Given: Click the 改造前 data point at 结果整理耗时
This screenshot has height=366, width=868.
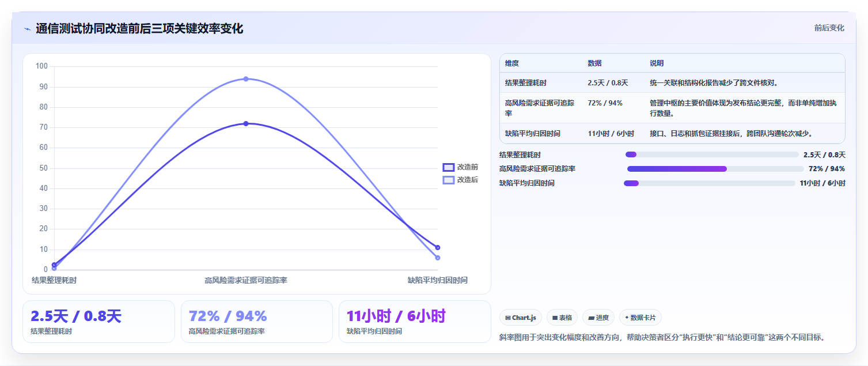Looking at the screenshot, I should 54,265.
